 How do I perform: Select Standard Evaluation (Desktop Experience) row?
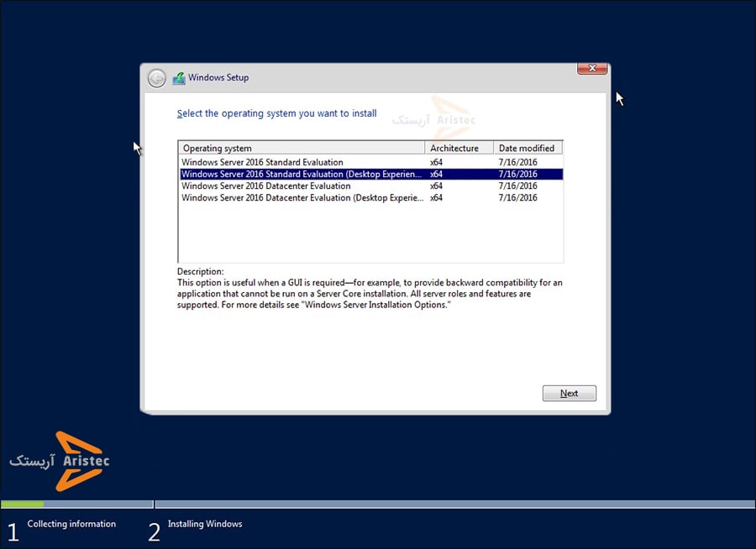pyautogui.click(x=302, y=174)
